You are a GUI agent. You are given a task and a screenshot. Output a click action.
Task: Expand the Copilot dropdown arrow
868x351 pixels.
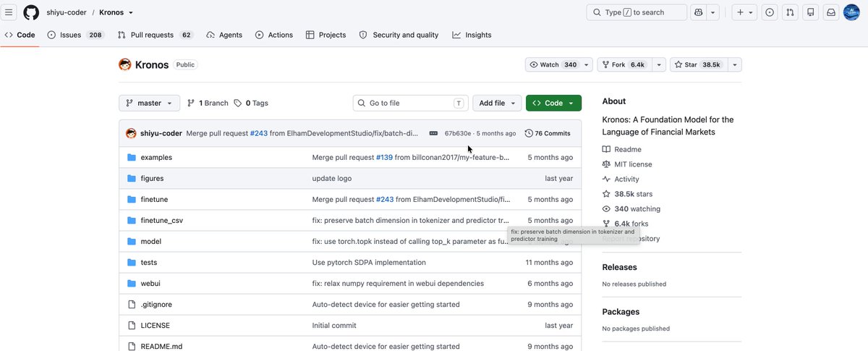pos(713,12)
